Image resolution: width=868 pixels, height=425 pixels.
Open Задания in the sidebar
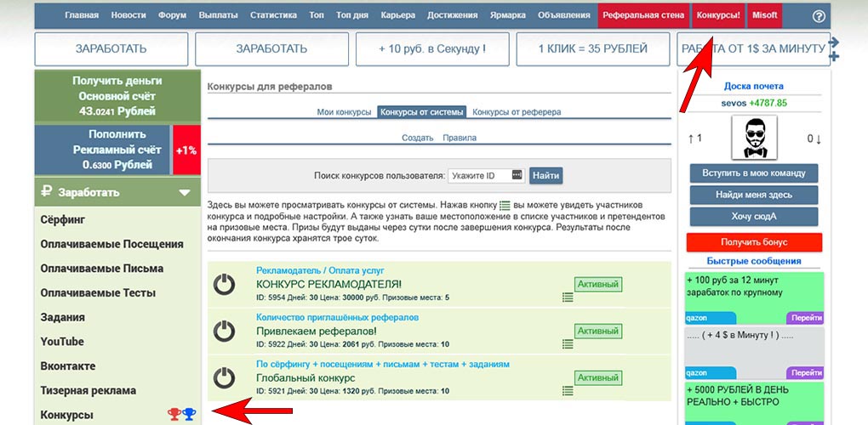point(63,317)
